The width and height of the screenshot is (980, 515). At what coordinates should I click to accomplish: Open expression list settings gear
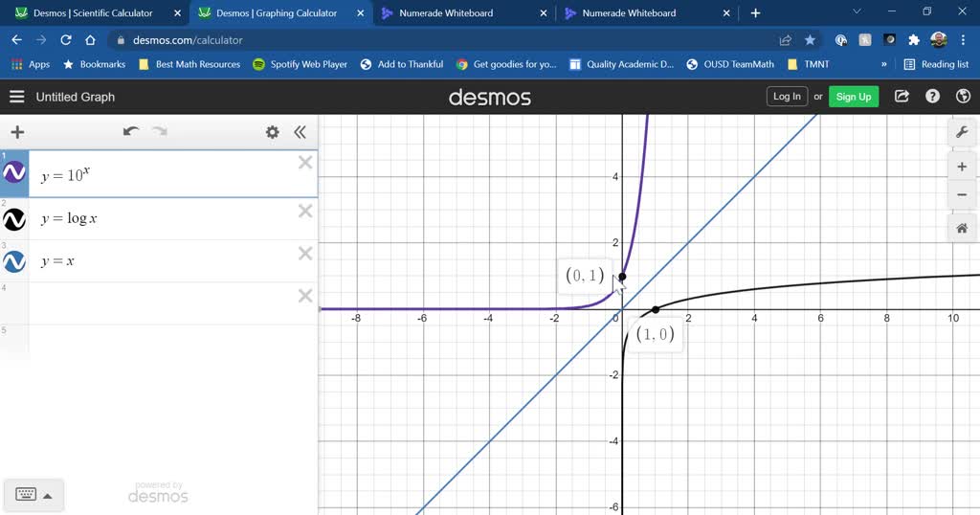273,132
